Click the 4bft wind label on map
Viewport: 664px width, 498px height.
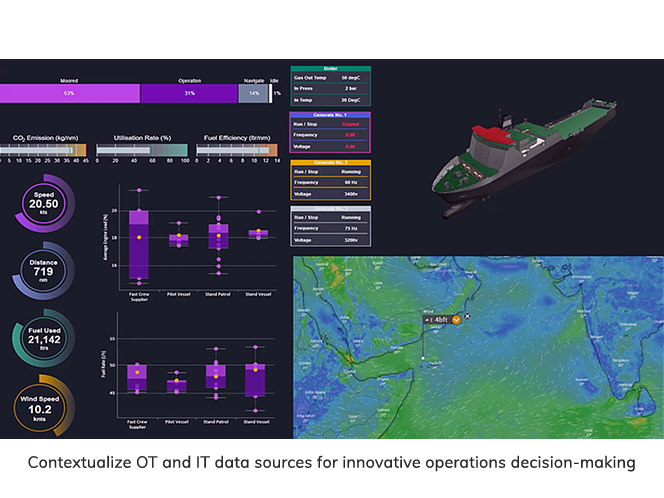pyautogui.click(x=438, y=319)
